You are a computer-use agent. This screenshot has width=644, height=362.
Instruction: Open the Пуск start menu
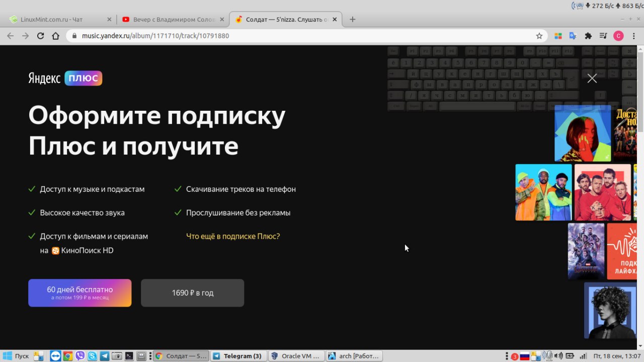(17, 356)
